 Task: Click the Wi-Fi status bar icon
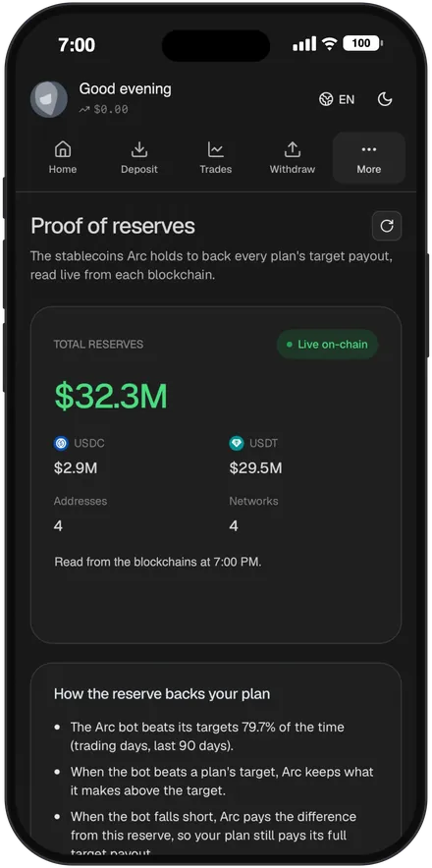(x=330, y=44)
